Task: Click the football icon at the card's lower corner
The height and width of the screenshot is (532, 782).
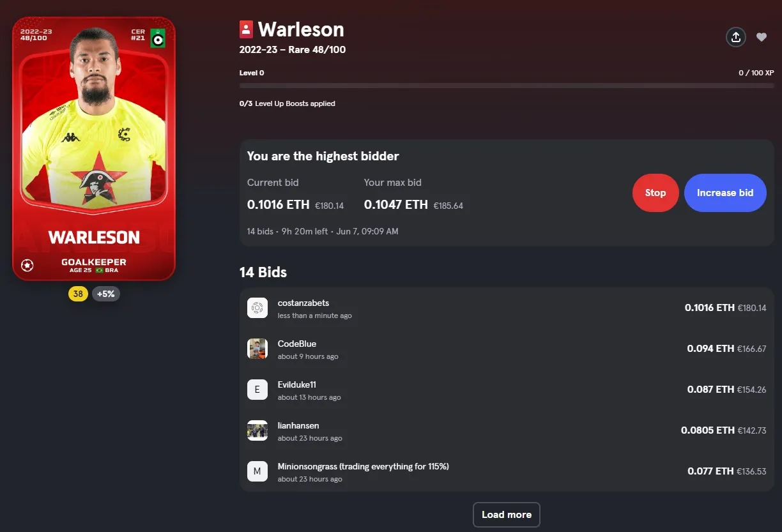Action: (27, 265)
